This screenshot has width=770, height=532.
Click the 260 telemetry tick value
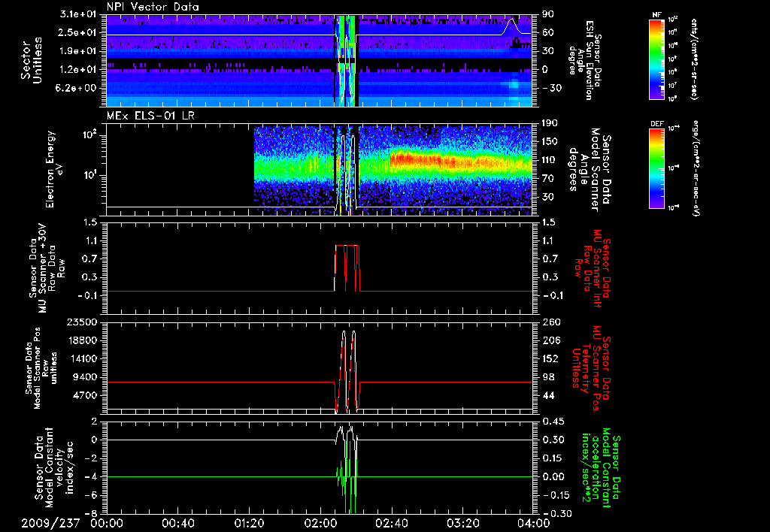[x=550, y=322]
